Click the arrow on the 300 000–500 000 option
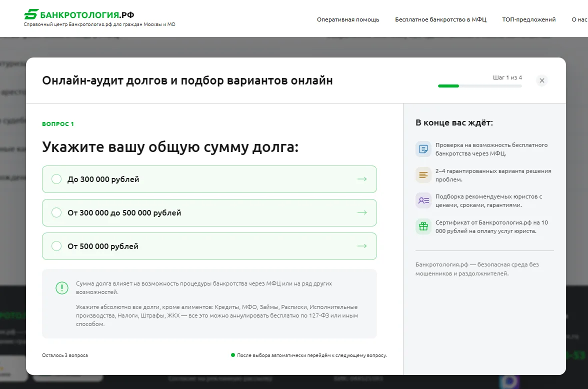 click(362, 212)
